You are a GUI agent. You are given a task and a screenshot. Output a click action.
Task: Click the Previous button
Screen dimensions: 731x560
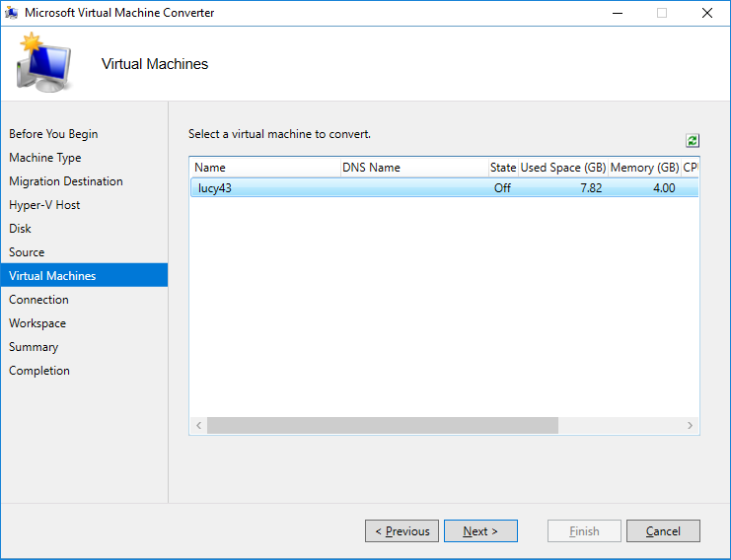pyautogui.click(x=402, y=531)
